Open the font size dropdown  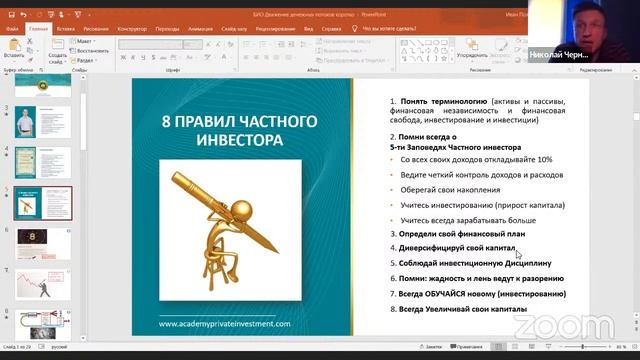[x=192, y=44]
